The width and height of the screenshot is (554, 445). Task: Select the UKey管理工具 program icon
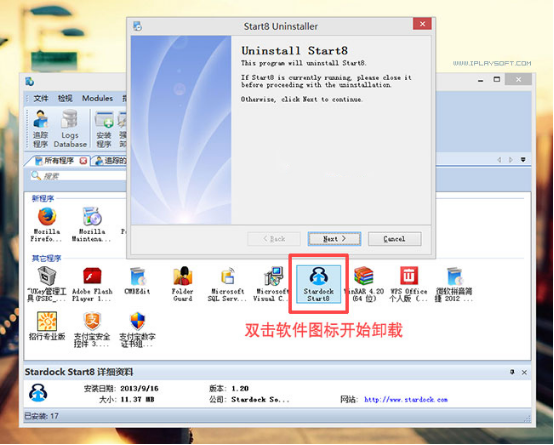point(47,284)
